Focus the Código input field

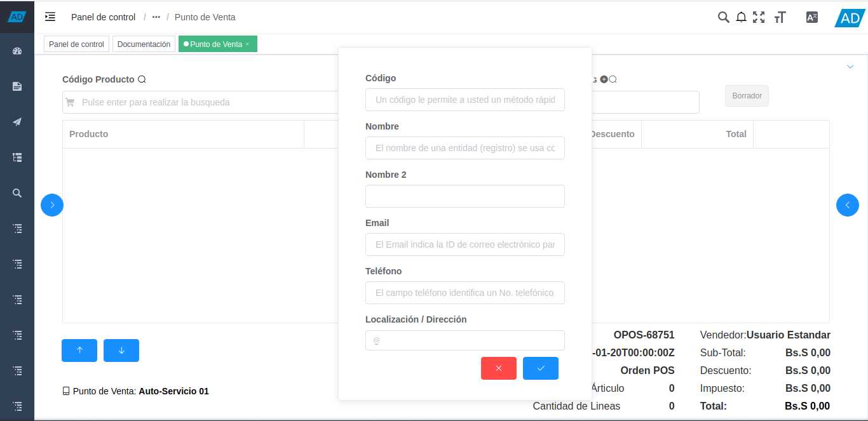pyautogui.click(x=465, y=100)
